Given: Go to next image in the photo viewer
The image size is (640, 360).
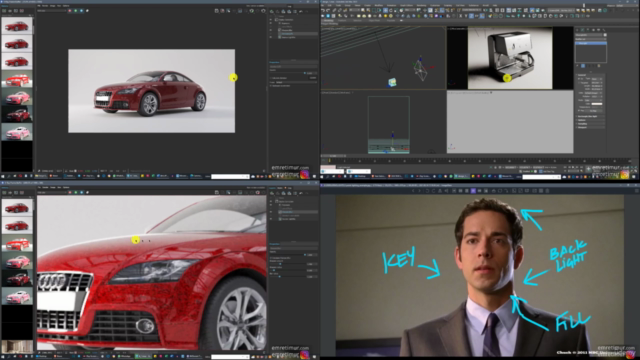Looking at the screenshot, I should pos(419,191).
